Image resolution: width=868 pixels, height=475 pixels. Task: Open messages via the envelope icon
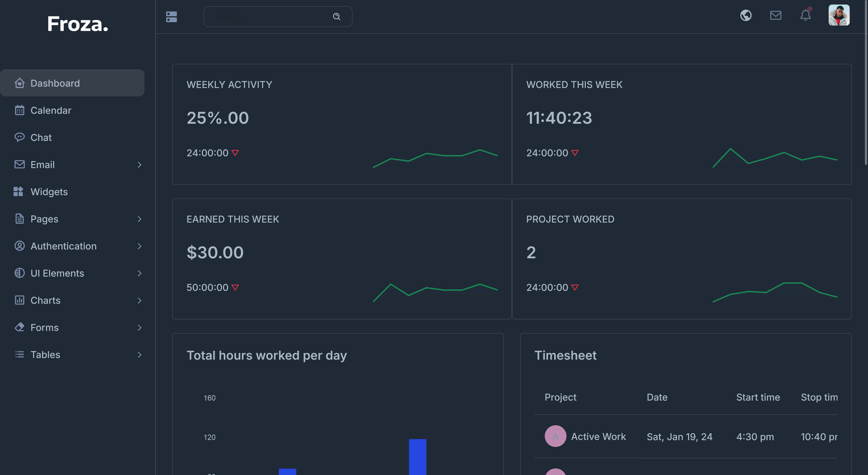click(x=776, y=15)
